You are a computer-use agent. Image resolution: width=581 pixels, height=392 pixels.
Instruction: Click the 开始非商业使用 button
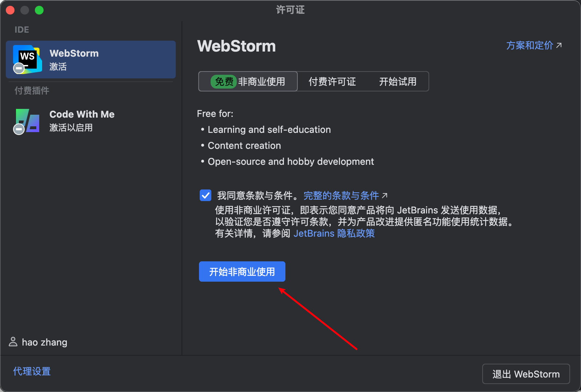(242, 271)
